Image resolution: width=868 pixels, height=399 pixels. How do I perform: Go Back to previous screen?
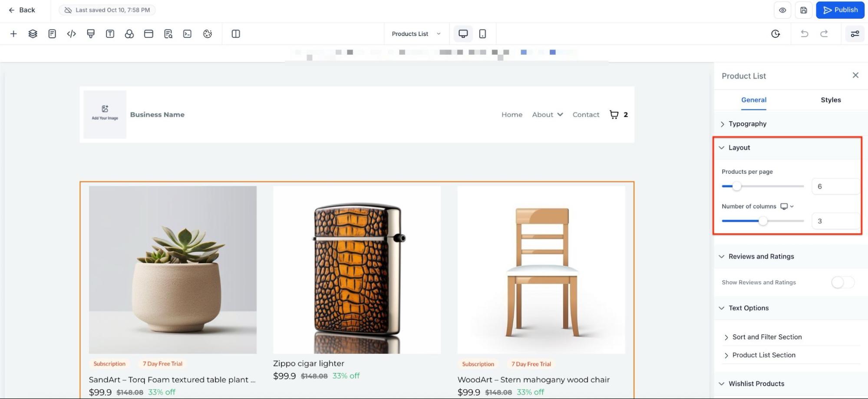click(x=22, y=10)
